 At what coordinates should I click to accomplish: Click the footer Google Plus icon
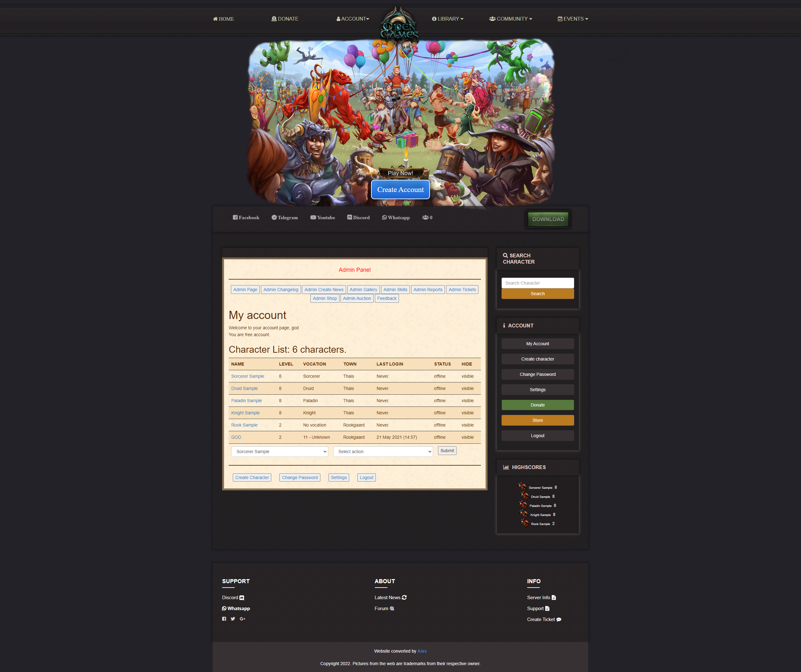pos(242,619)
